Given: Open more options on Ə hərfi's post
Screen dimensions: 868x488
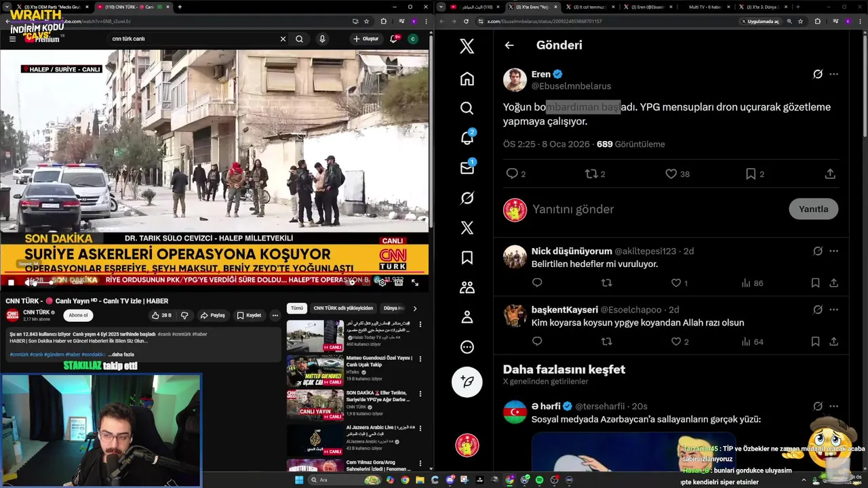Looking at the screenshot, I should [x=833, y=406].
